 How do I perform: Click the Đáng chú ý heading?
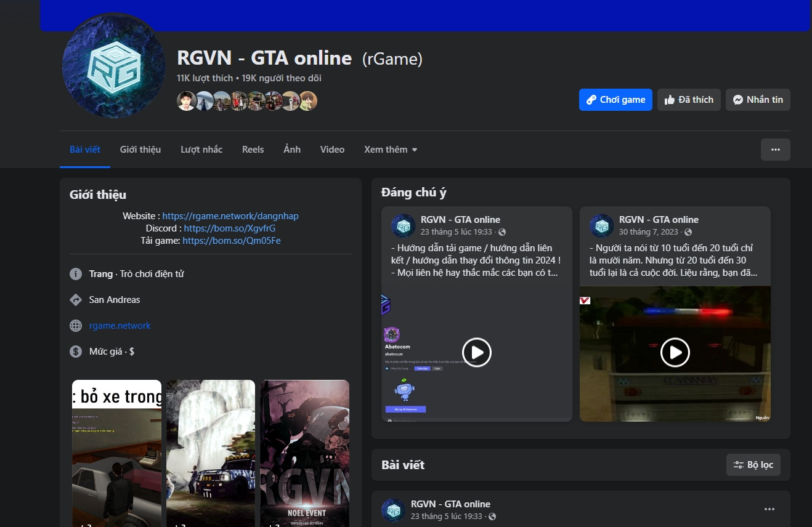point(414,193)
